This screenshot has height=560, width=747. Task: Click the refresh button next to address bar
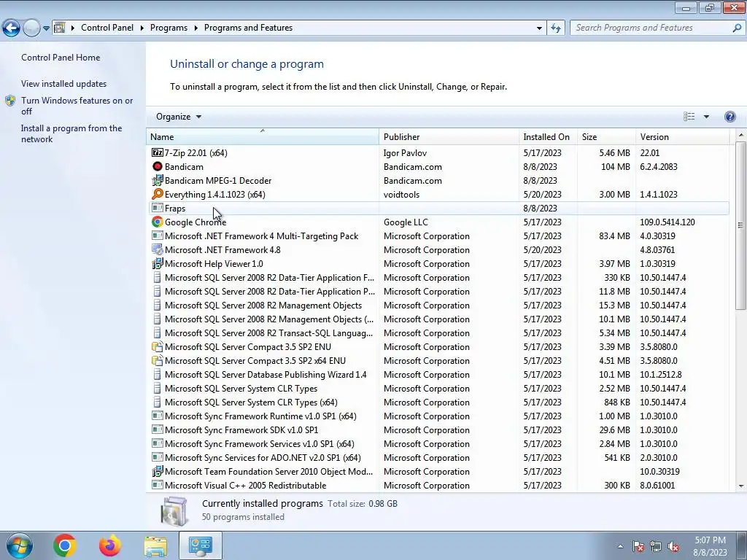click(x=555, y=28)
